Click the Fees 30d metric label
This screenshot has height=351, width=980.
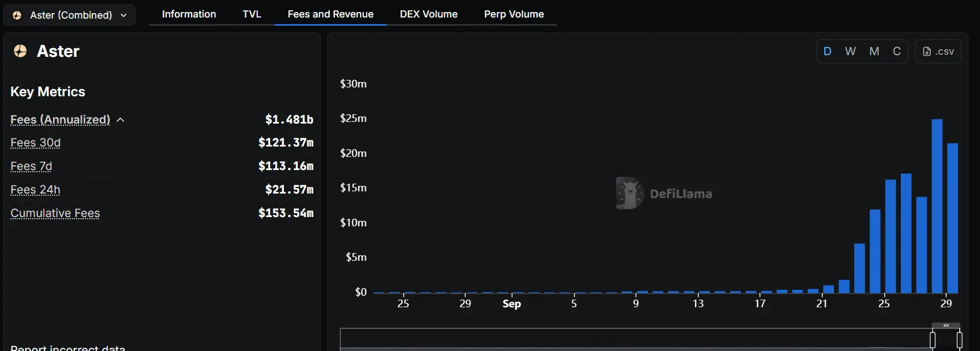coord(36,143)
